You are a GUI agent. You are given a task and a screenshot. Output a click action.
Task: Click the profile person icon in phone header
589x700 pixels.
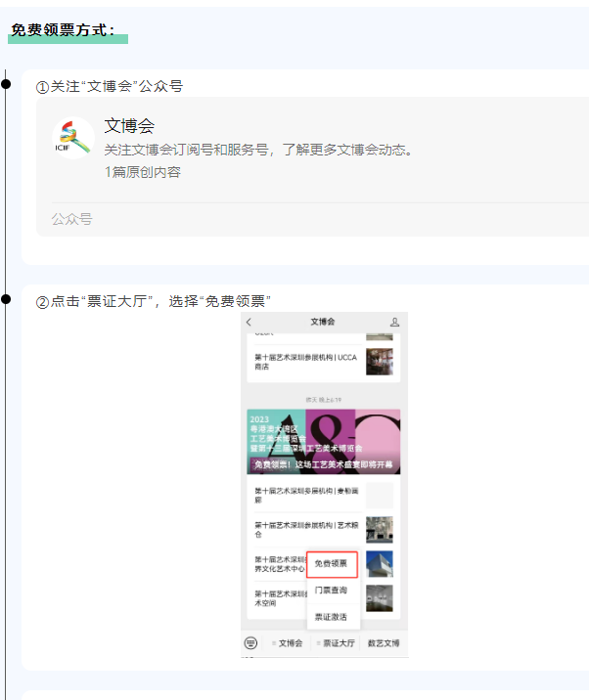394,322
